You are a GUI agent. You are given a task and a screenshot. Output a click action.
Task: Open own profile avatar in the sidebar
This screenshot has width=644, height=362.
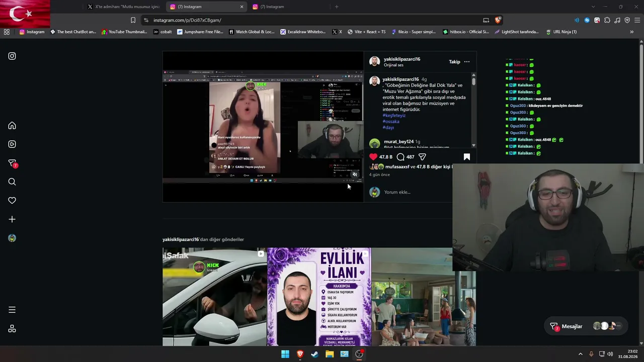coord(12,238)
